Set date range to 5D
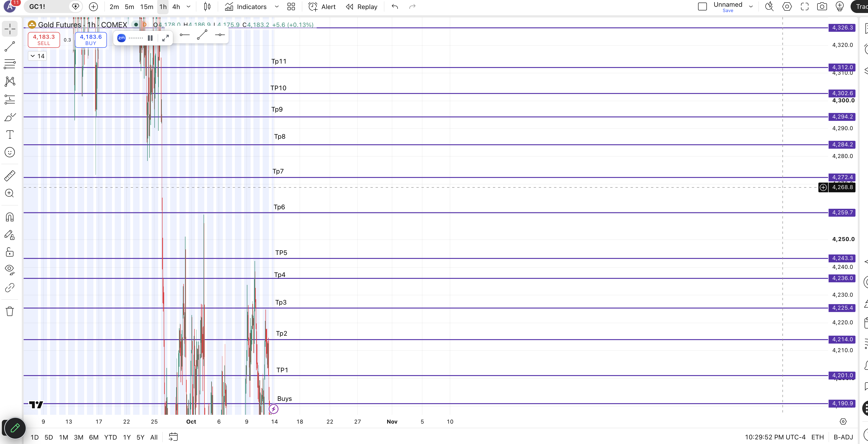The image size is (868, 444). (49, 437)
